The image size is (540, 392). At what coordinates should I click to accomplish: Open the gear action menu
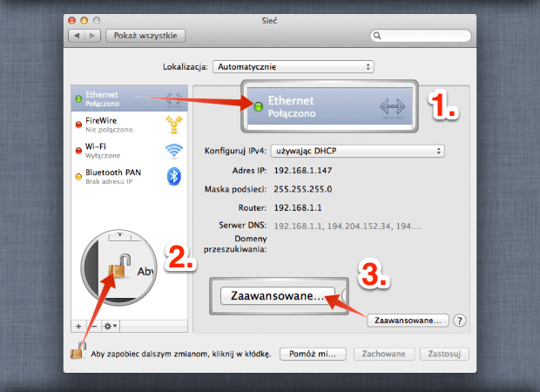pyautogui.click(x=111, y=326)
